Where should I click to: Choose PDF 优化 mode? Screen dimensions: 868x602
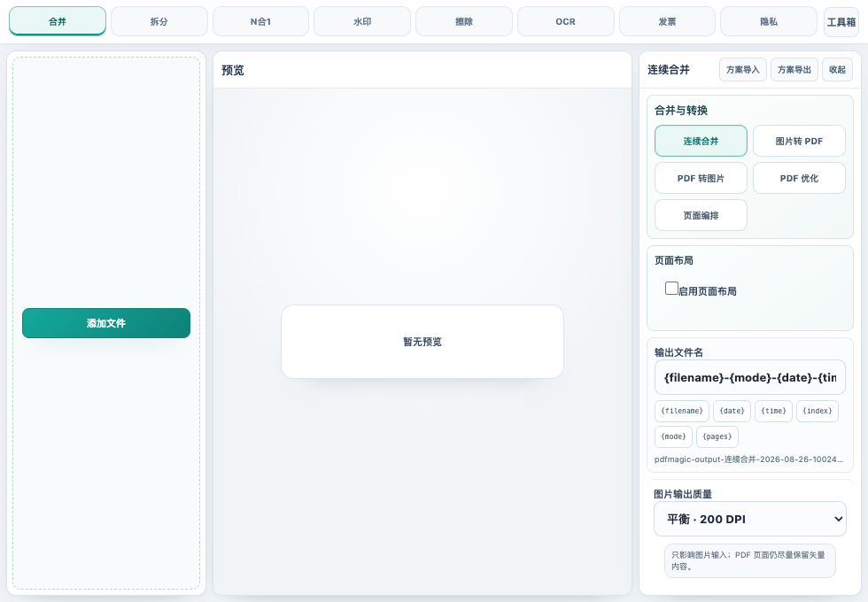799,178
